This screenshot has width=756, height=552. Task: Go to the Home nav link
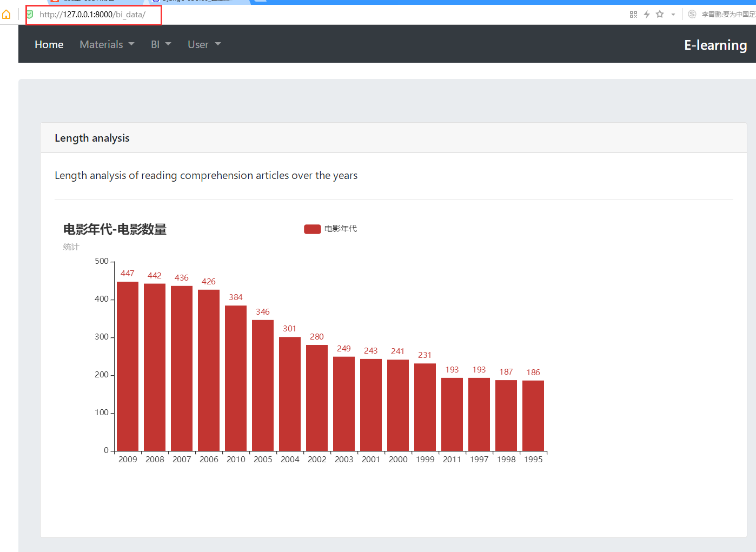(x=49, y=44)
